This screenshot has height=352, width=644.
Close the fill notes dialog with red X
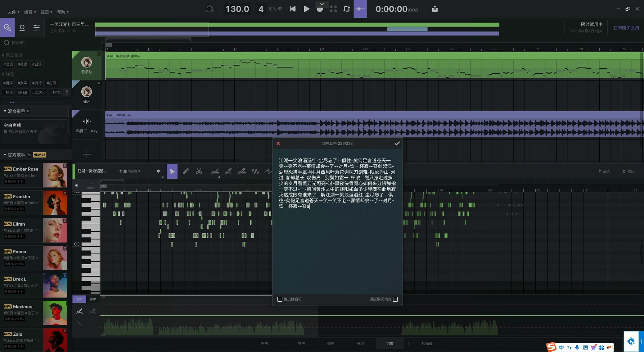(x=278, y=144)
